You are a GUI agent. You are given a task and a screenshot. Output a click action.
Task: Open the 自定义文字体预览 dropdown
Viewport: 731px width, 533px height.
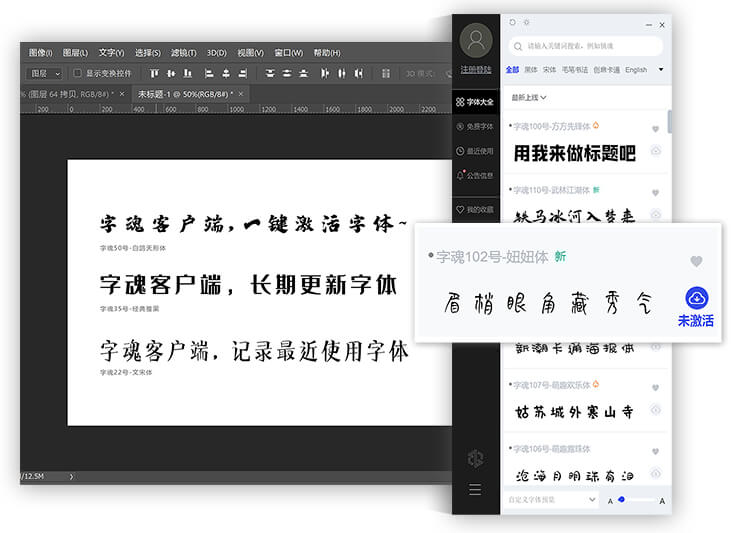tap(550, 499)
